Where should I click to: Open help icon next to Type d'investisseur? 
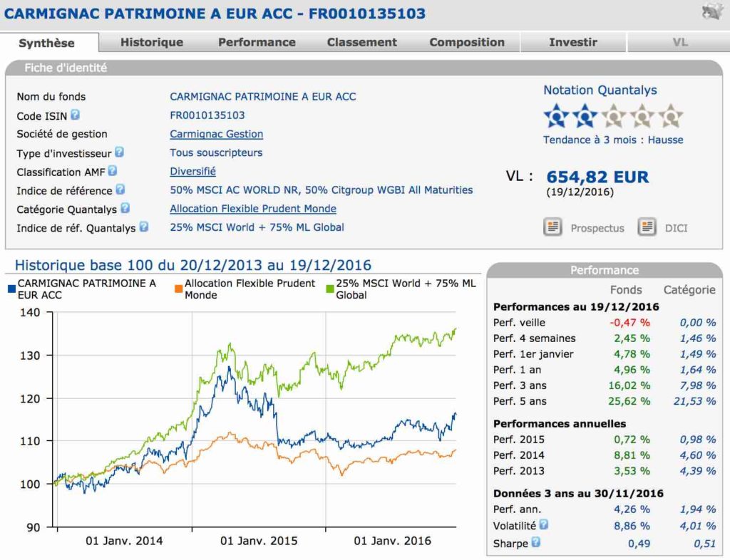119,152
